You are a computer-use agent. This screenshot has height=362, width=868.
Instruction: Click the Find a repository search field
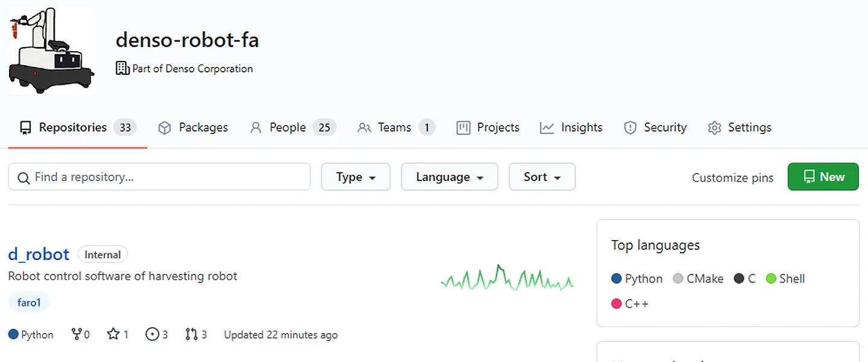pyautogui.click(x=159, y=177)
